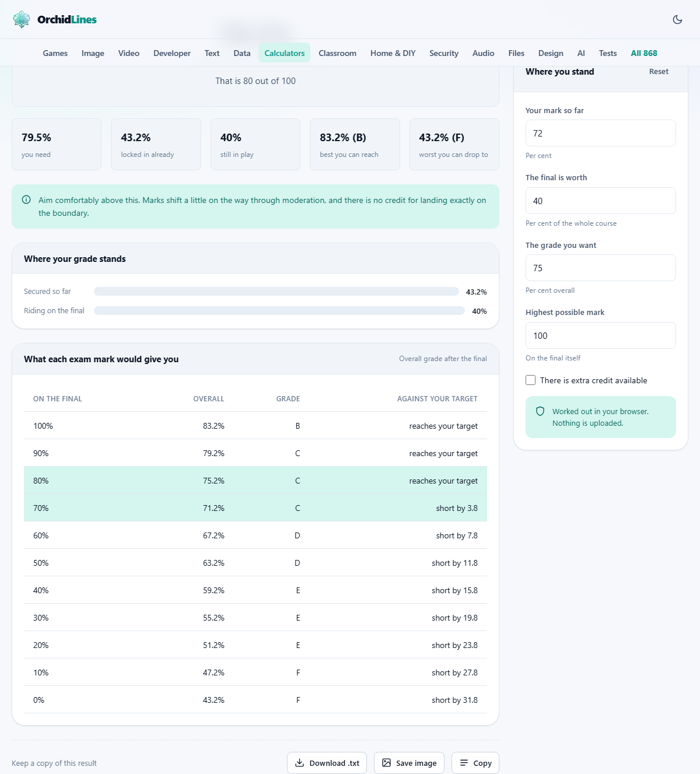Screen dimensions: 700x774
Task: Go to the Classroom category
Action: tap(337, 53)
